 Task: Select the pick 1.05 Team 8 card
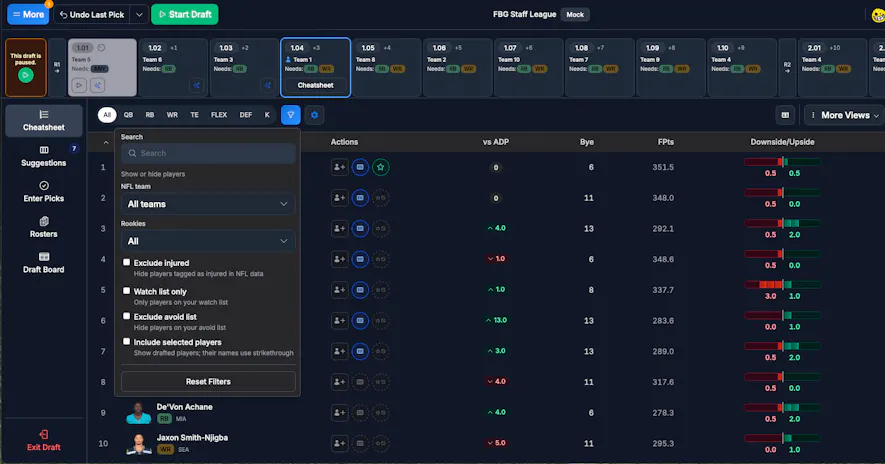click(x=386, y=68)
